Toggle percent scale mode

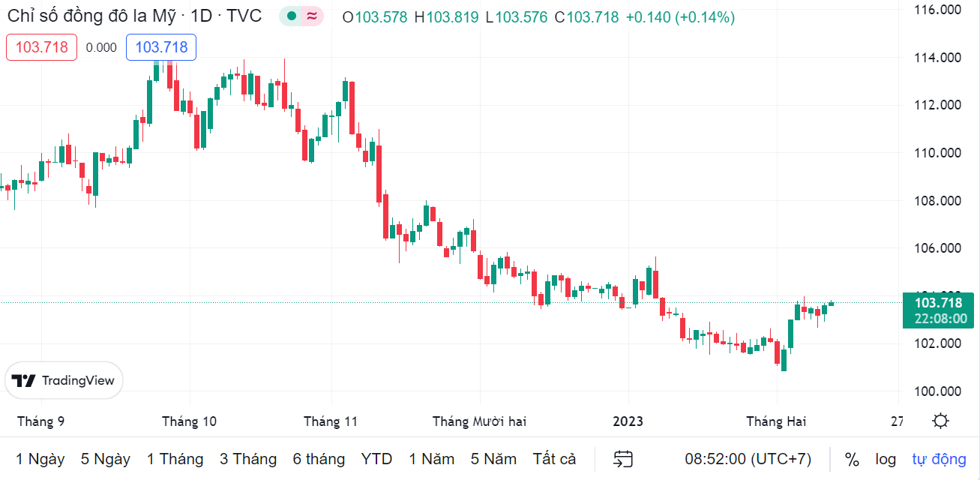[x=852, y=459]
